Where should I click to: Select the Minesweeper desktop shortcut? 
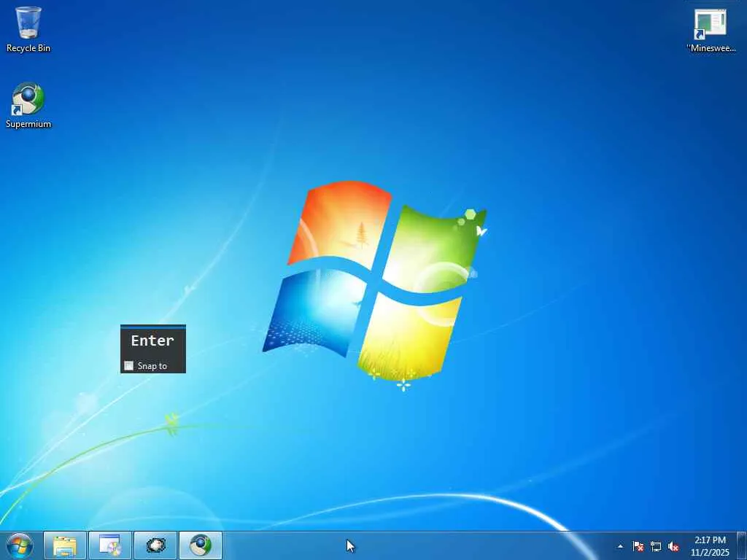tap(711, 30)
